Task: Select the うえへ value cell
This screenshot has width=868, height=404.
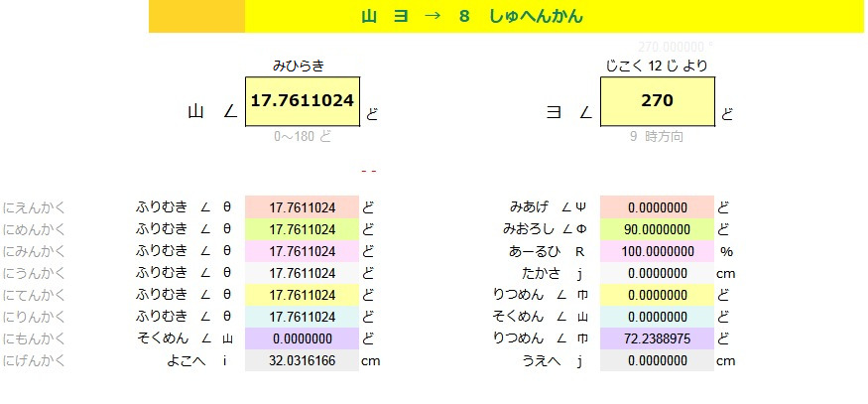Action: 657,361
